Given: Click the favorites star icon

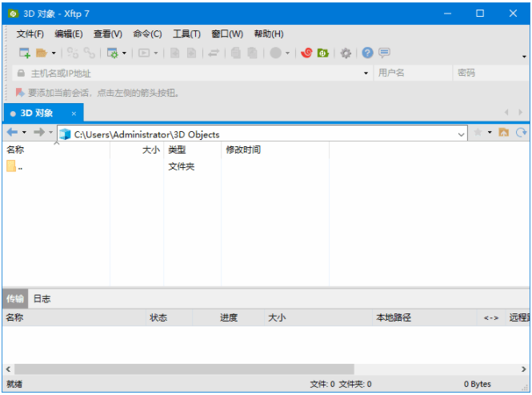Looking at the screenshot, I should pyautogui.click(x=478, y=132).
